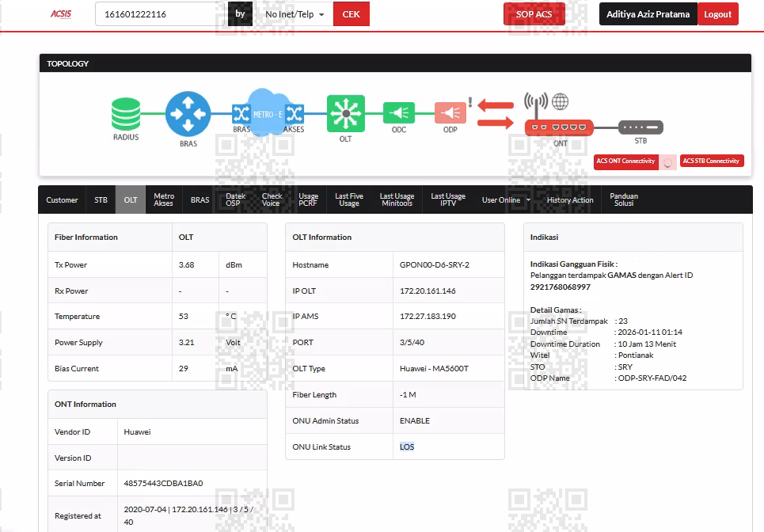The width and height of the screenshot is (764, 532).
Task: Click the ACSIS logo
Action: pos(61,13)
